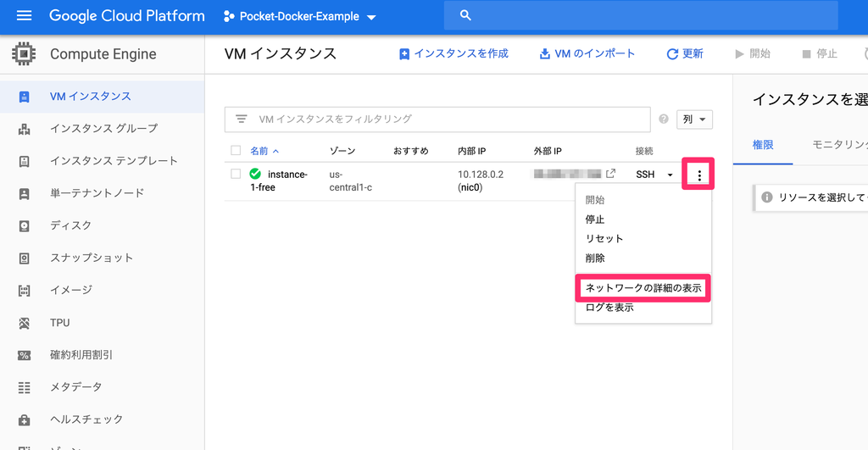868x450 pixels.
Task: Click the スナップショット sidebar icon
Action: coord(24,258)
